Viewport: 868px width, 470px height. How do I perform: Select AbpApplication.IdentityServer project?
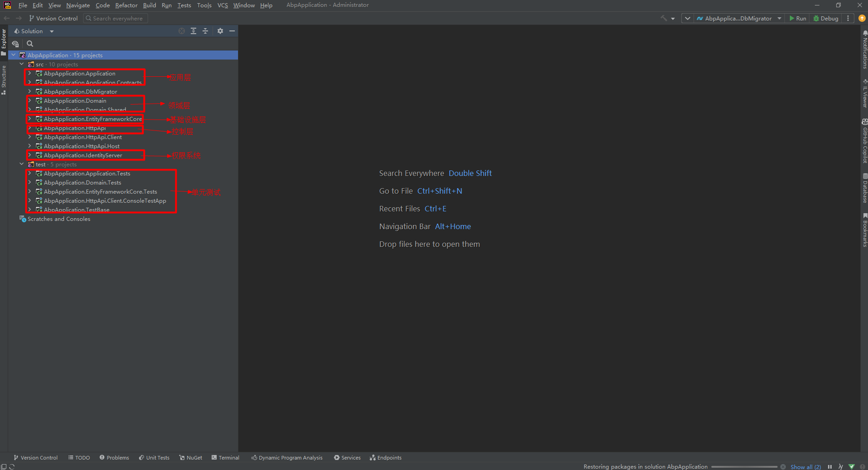83,155
